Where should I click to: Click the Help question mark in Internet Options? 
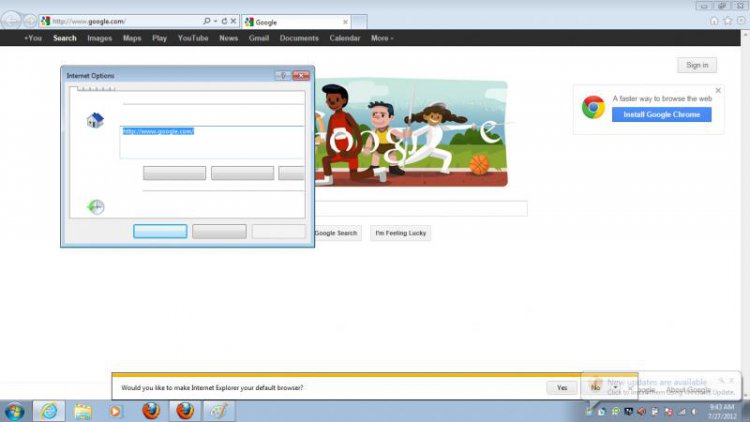(x=283, y=76)
